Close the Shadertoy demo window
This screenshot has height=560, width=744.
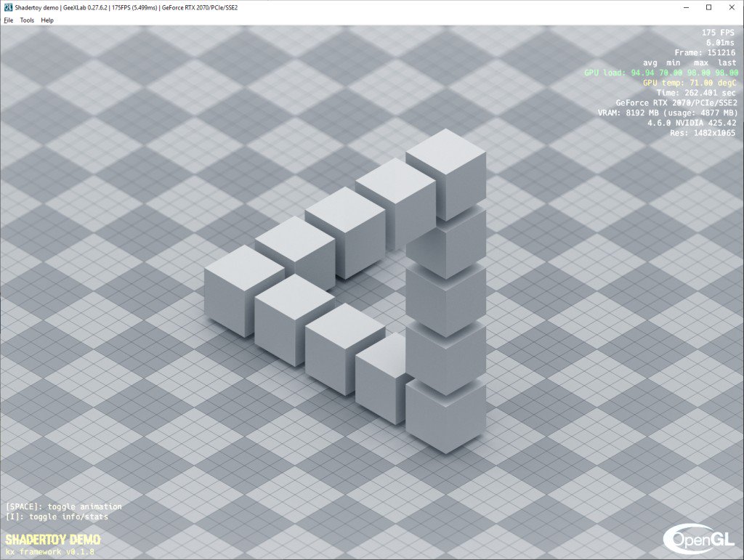pos(732,7)
